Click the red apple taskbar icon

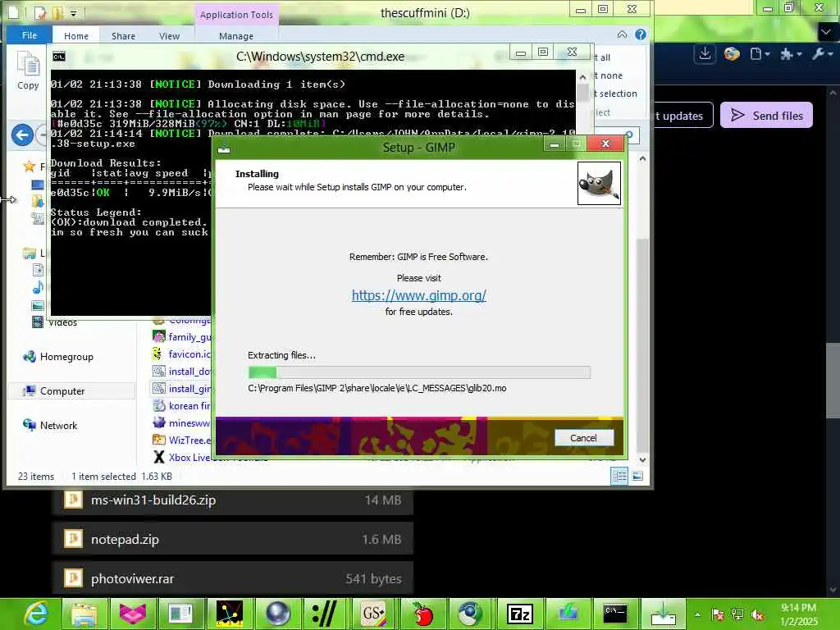click(422, 614)
